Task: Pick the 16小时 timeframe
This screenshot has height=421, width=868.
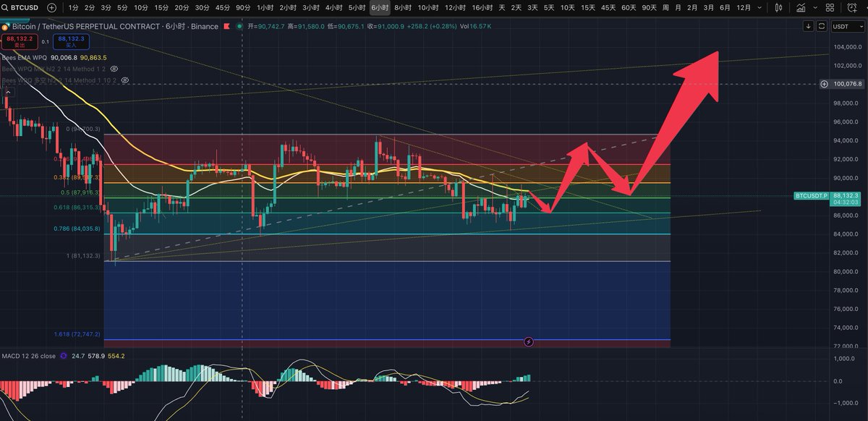Action: 482,8
